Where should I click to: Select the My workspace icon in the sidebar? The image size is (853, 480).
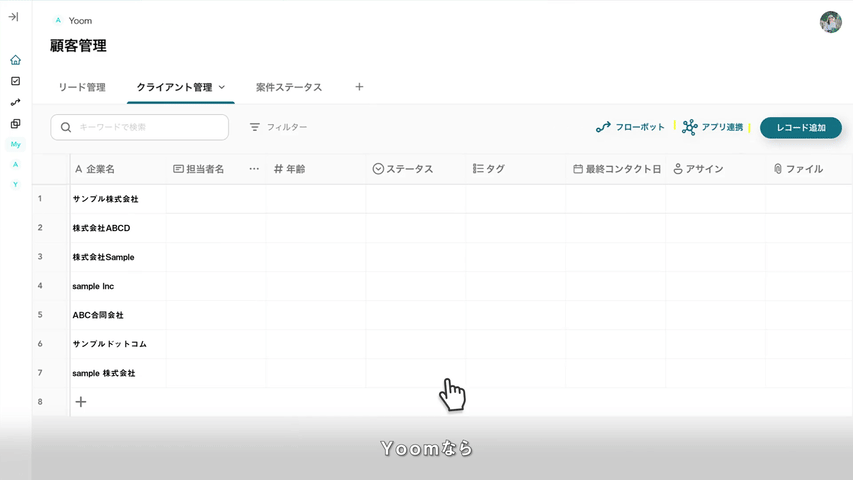pos(15,145)
